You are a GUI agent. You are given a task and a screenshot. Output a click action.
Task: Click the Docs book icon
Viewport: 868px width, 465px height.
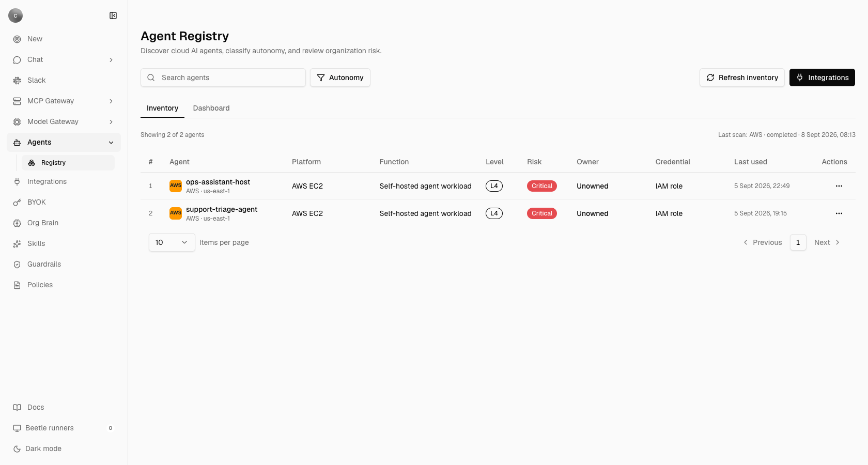(17, 407)
